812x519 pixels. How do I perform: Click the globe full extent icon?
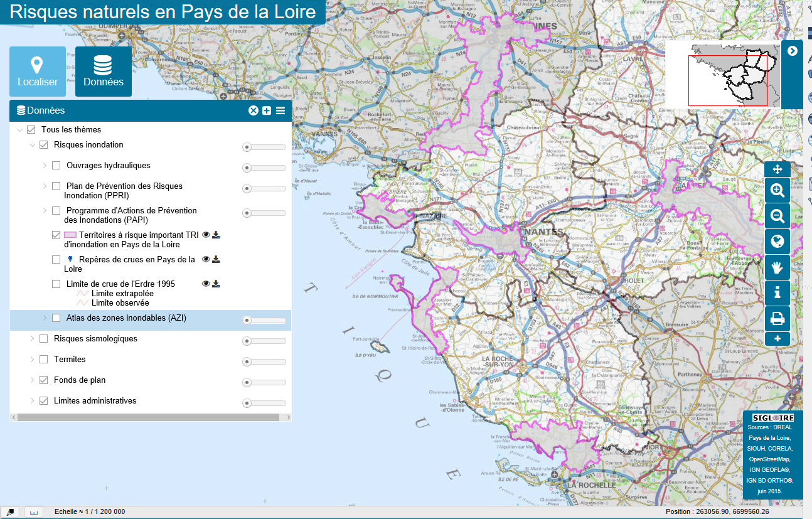click(777, 242)
